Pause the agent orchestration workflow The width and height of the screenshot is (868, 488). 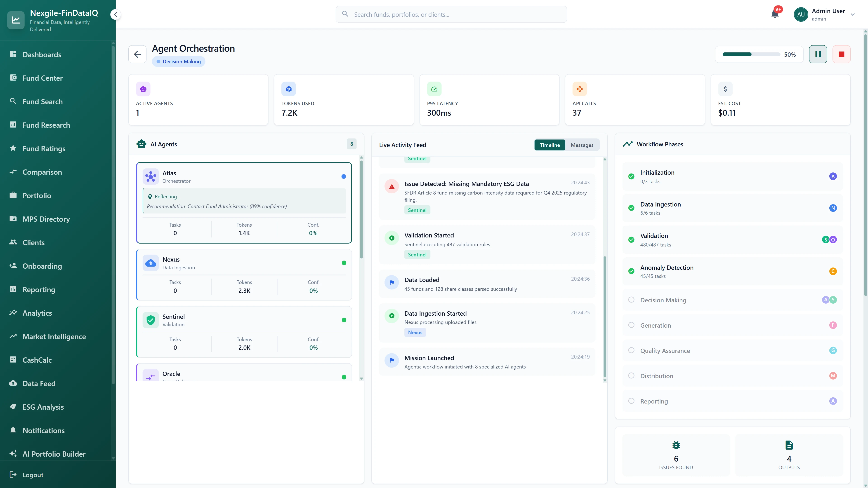[x=818, y=54]
